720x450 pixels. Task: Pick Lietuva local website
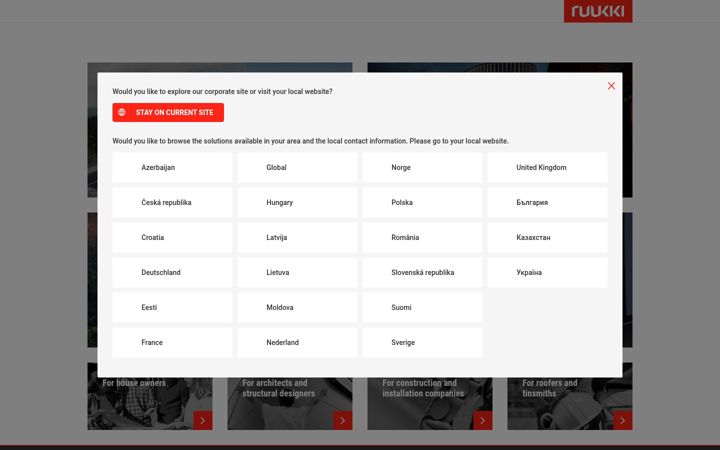coord(297,273)
